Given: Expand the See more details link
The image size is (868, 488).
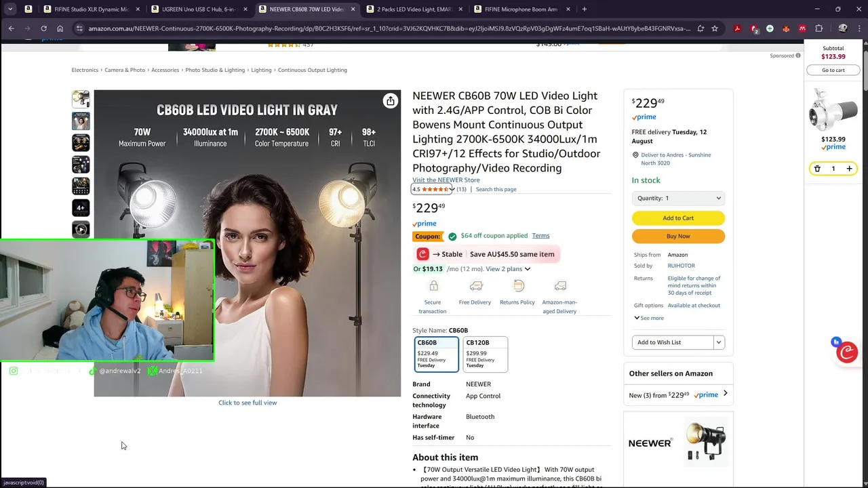Looking at the screenshot, I should pos(649,318).
